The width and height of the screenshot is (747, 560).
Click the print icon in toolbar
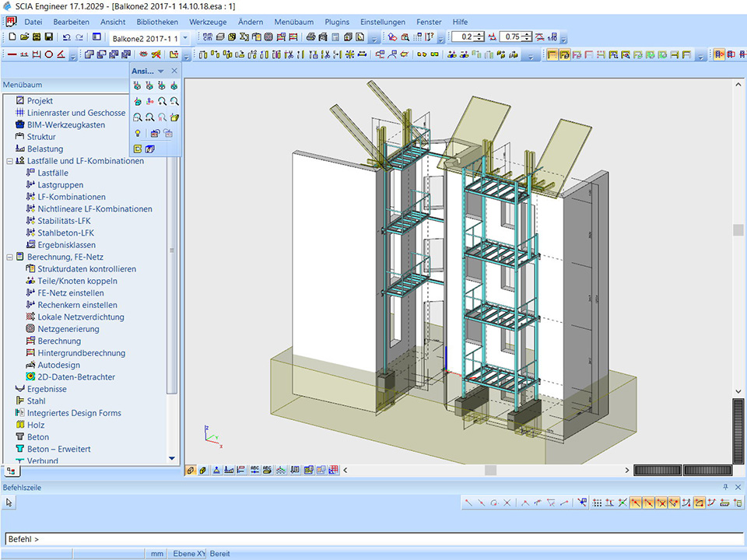tap(310, 37)
